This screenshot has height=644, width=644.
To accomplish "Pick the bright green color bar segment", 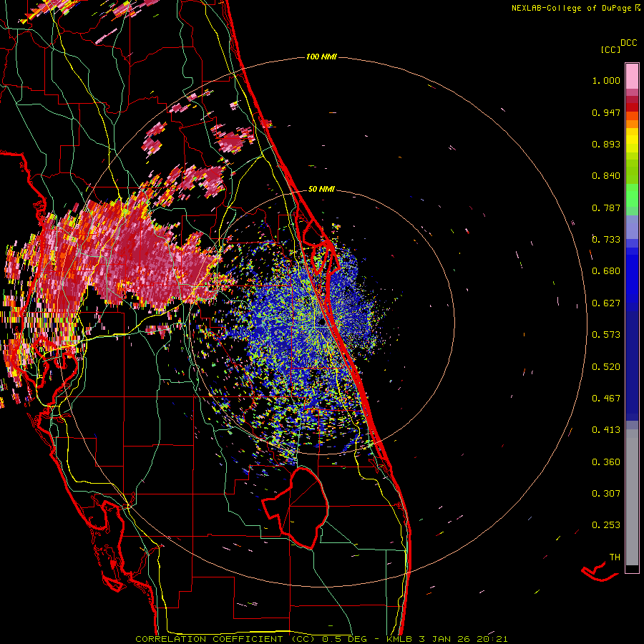I will click(x=632, y=196).
